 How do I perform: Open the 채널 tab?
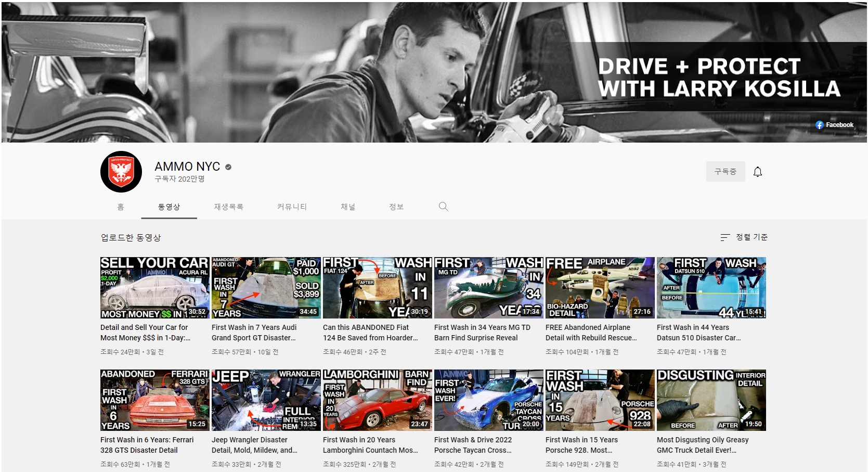(x=348, y=207)
